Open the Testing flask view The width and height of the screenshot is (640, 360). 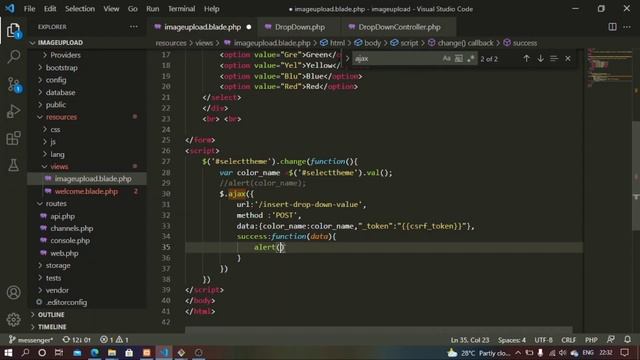[x=13, y=165]
